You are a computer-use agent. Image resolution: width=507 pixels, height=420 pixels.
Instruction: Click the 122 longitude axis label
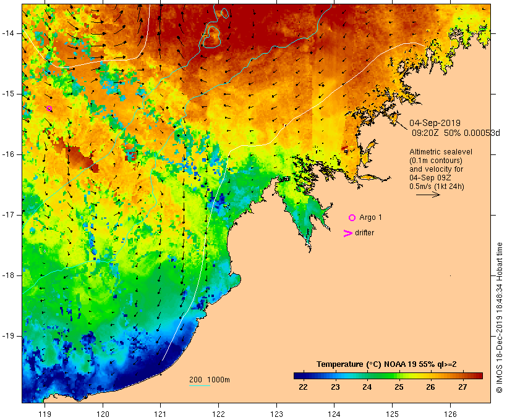(x=219, y=414)
